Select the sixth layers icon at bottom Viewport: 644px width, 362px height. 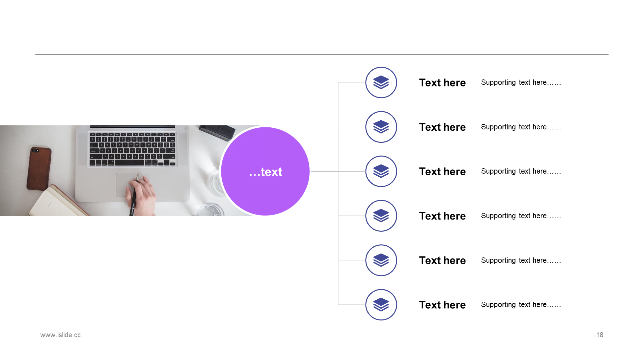click(381, 305)
